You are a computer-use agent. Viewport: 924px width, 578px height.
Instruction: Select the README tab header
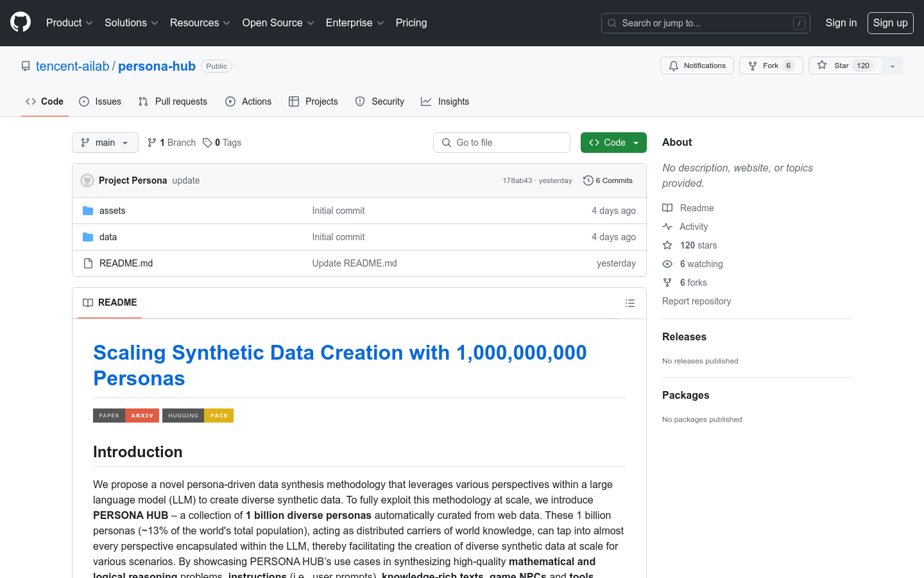point(110,302)
